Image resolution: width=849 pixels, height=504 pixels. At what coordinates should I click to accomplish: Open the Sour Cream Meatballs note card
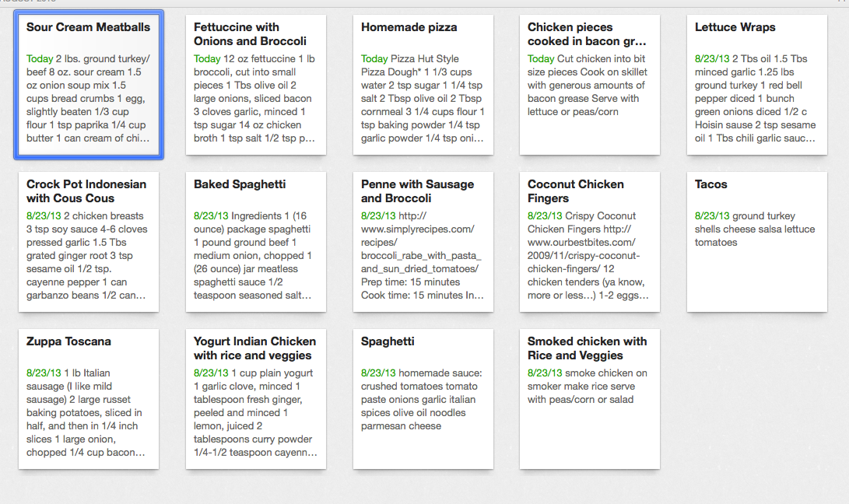[89, 85]
